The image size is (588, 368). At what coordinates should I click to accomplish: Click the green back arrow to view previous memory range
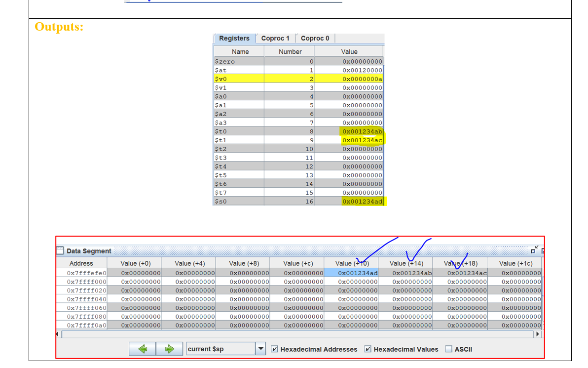click(143, 349)
